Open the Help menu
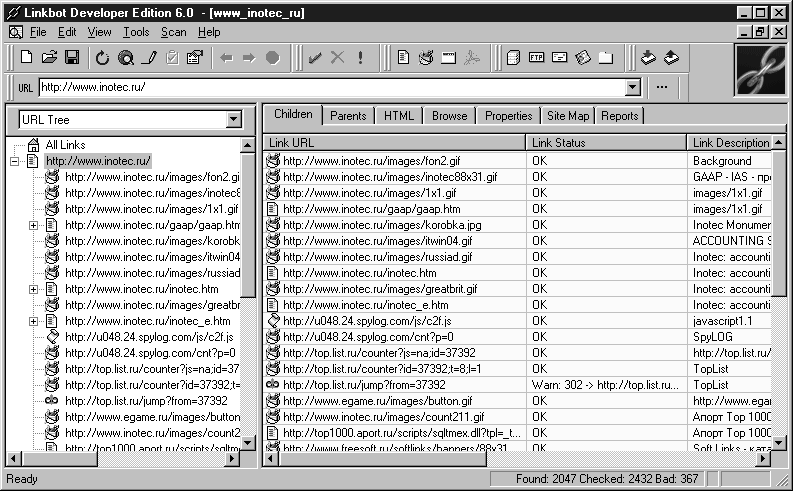Screen dimensions: 793x491 (x=209, y=32)
